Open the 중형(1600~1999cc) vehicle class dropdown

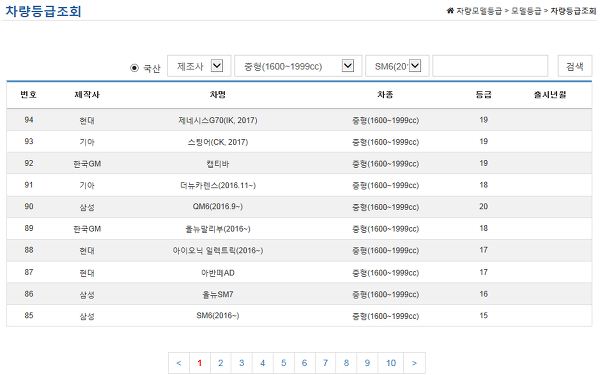click(298, 66)
